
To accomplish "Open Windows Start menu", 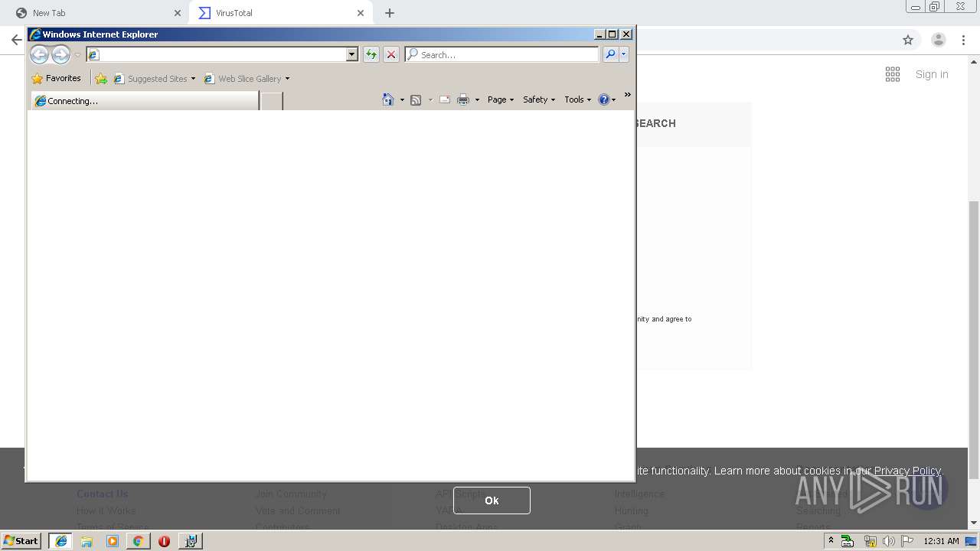I will [21, 541].
